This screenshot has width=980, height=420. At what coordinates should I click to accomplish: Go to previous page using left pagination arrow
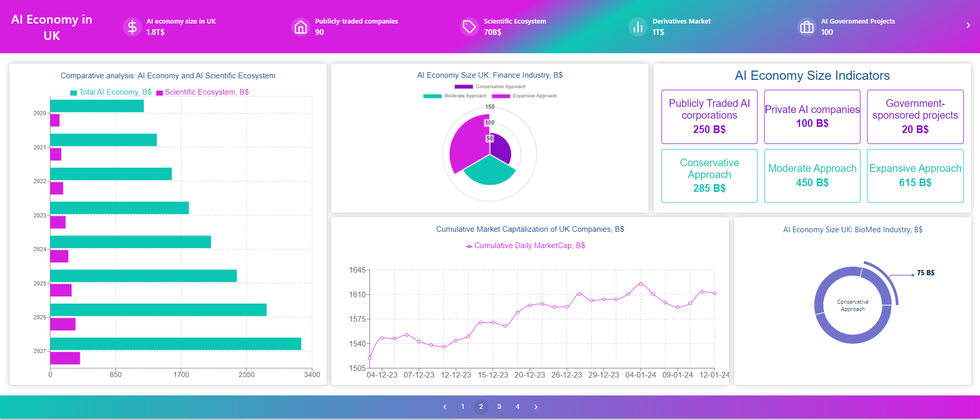pyautogui.click(x=445, y=407)
